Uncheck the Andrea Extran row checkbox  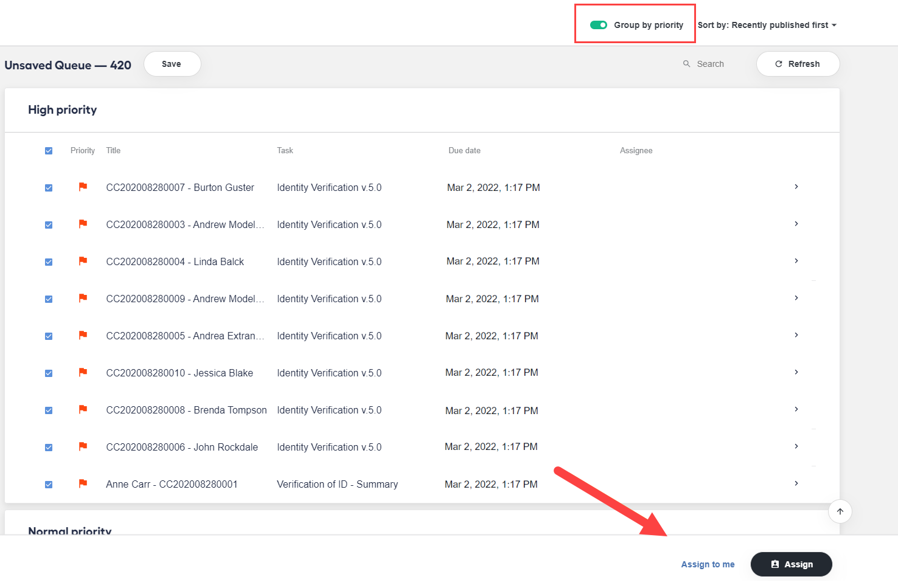pyautogui.click(x=49, y=336)
